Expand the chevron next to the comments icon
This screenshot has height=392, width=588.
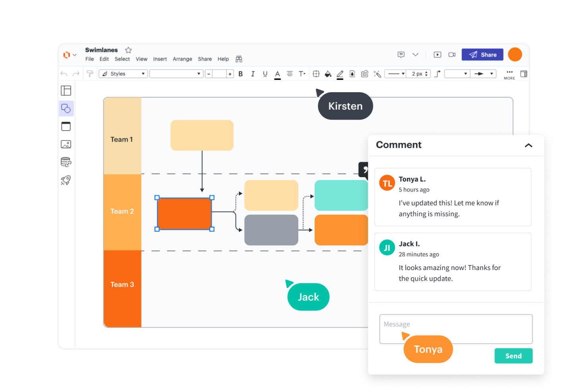pyautogui.click(x=416, y=55)
